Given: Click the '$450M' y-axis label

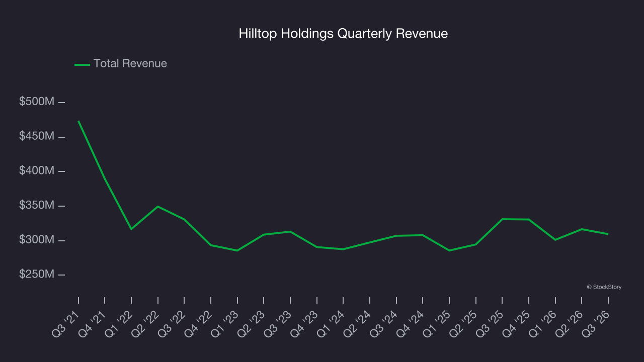Looking at the screenshot, I should coord(37,136).
